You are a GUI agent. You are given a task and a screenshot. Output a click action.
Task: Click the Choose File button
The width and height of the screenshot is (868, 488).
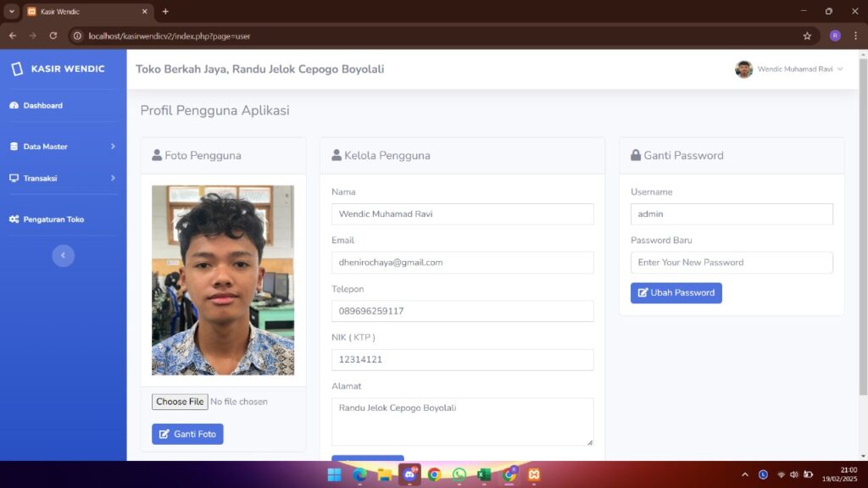[180, 402]
